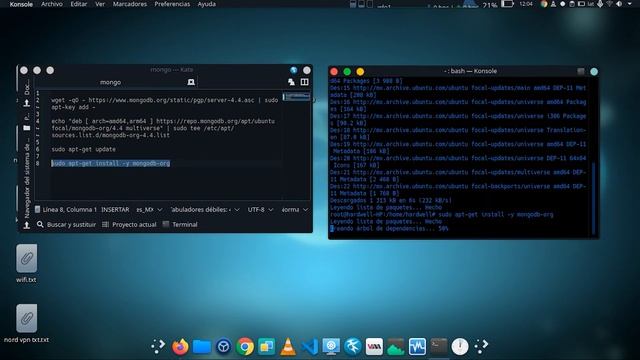This screenshot has width=640, height=360.
Task: Launch the steering wheel app in dock
Action: point(223,347)
